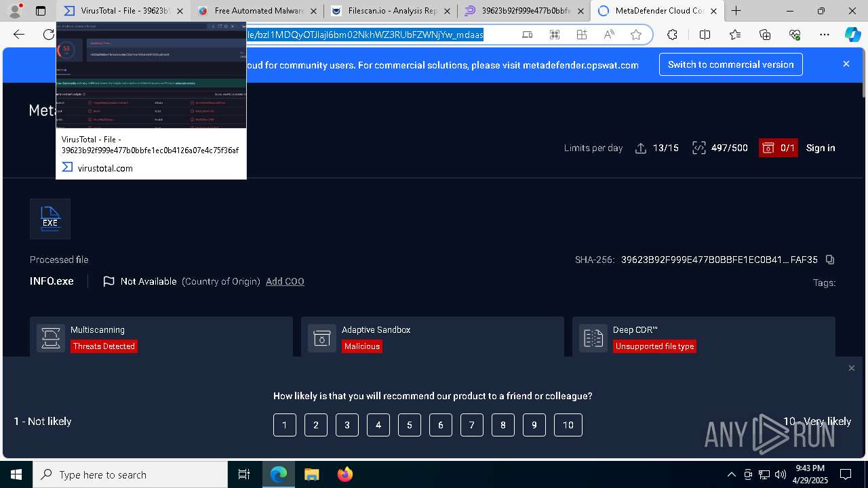Rate 1 on the survey

pyautogui.click(x=285, y=425)
